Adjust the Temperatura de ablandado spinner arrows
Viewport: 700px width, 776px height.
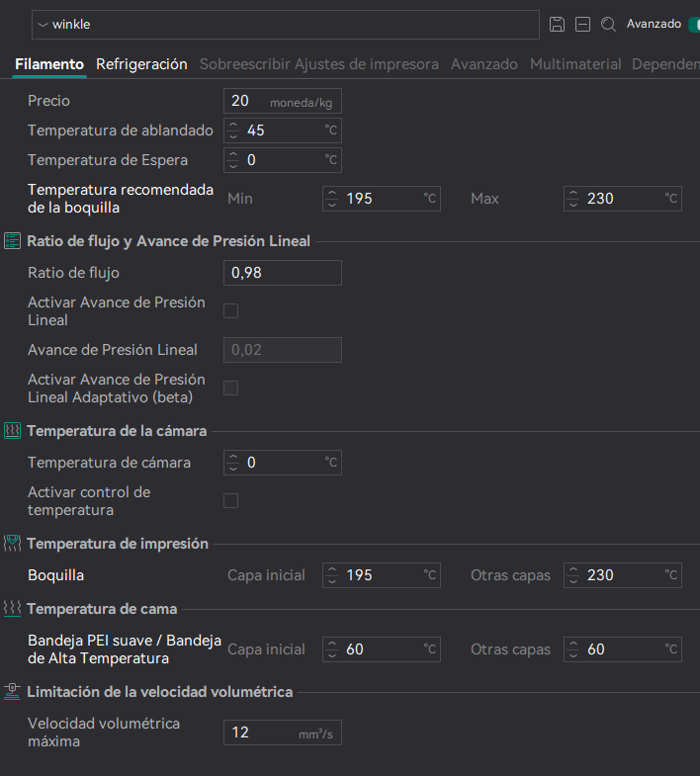233,130
